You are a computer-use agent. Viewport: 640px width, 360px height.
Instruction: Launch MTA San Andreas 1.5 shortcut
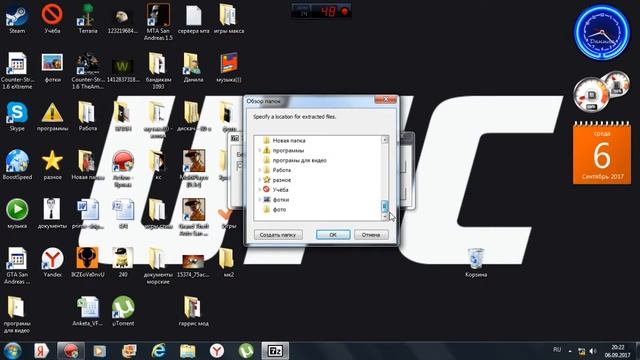coord(158,21)
